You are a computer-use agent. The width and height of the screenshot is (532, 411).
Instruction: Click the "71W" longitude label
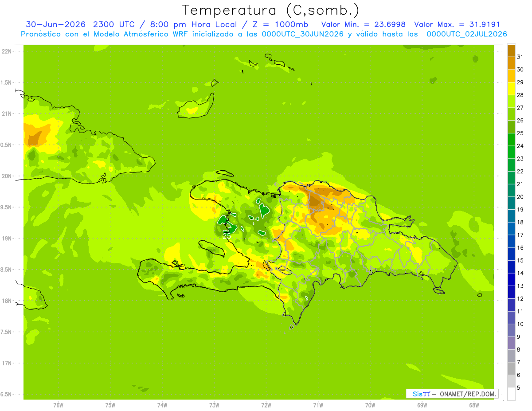tap(318, 405)
